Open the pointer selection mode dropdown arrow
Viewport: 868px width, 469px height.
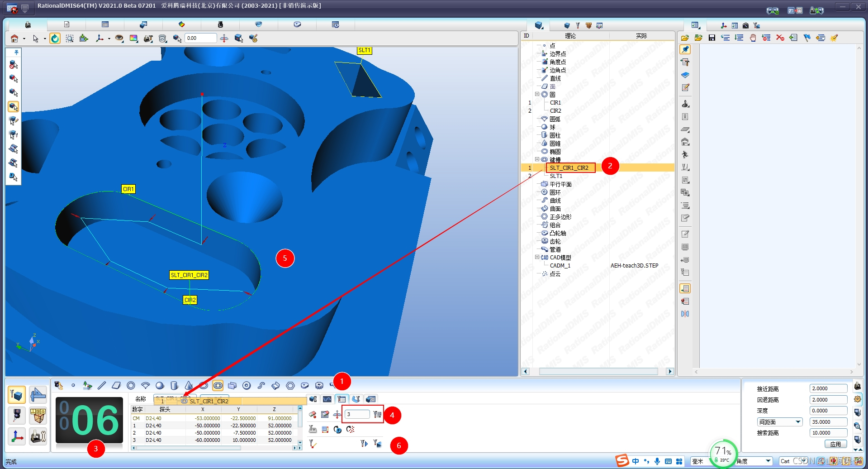(x=45, y=39)
